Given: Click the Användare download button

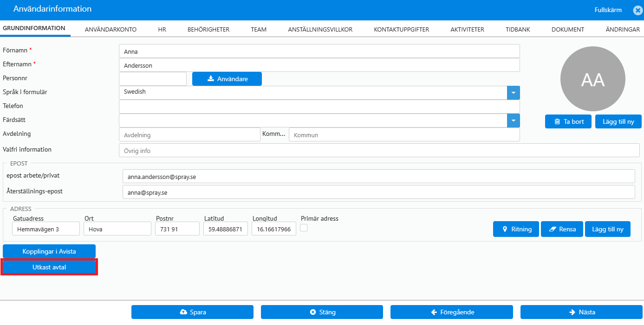Looking at the screenshot, I should point(227,79).
